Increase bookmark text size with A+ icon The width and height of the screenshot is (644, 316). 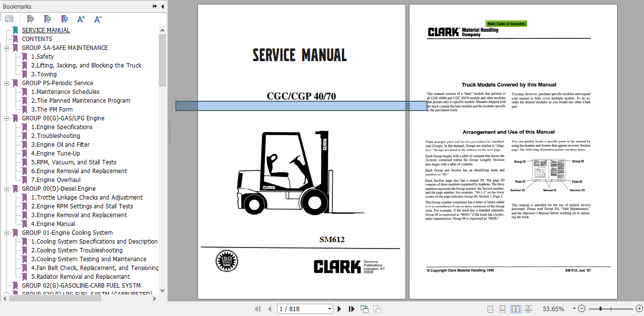pos(81,19)
